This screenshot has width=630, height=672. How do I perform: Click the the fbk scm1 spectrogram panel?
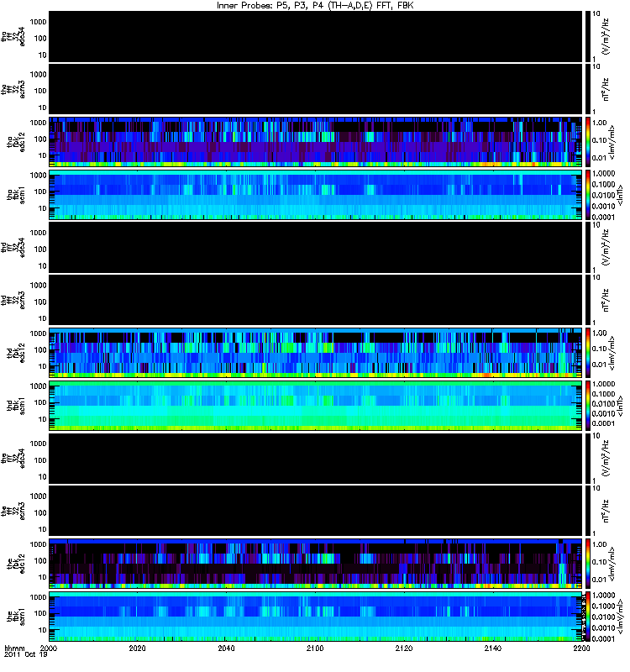pos(316,617)
